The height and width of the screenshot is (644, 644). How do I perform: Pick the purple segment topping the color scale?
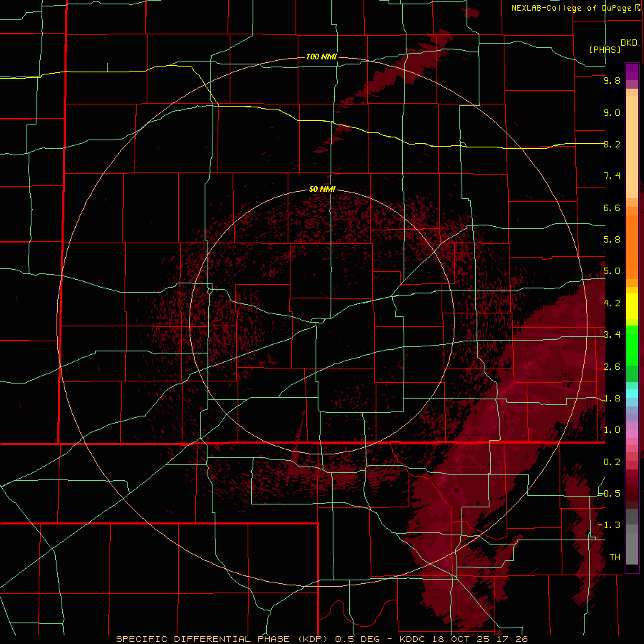[x=632, y=72]
